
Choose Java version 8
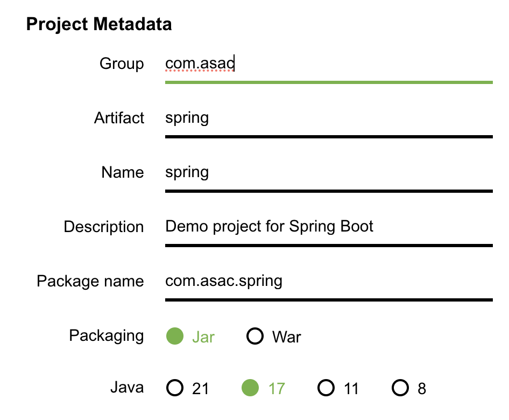400,388
